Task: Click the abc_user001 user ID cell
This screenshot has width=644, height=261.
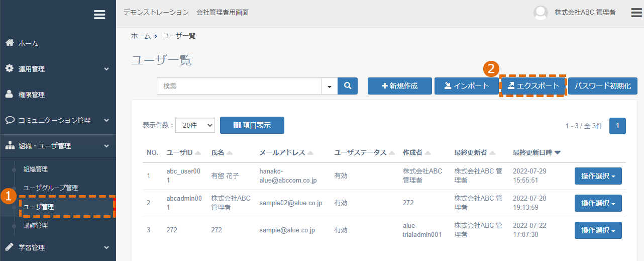Action: pyautogui.click(x=183, y=176)
